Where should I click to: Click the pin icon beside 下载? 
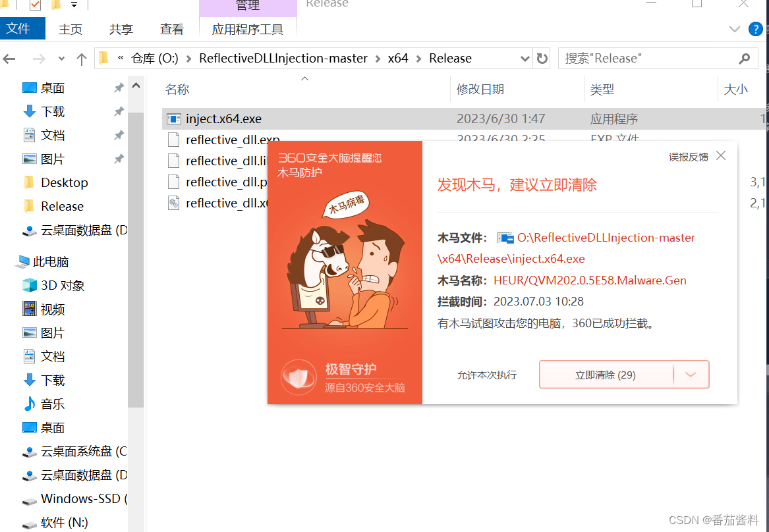[x=119, y=112]
